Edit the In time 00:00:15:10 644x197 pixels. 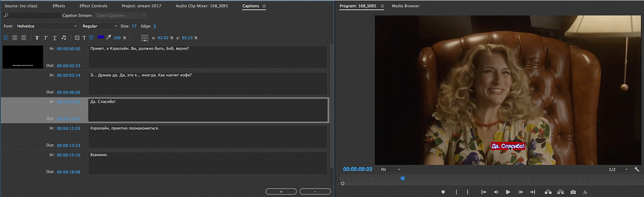[69, 155]
